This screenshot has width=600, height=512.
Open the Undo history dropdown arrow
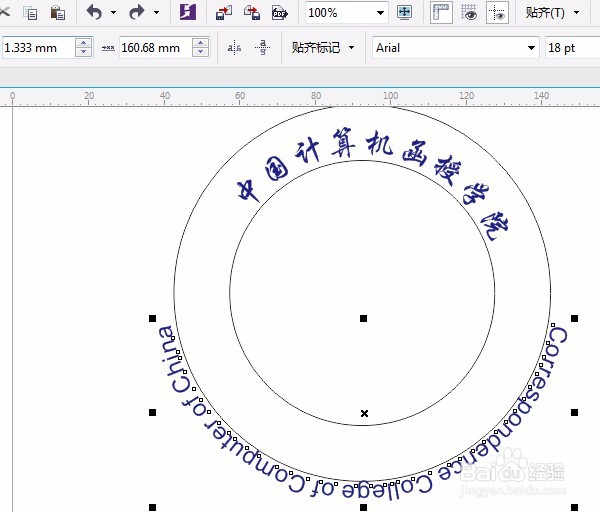[114, 13]
